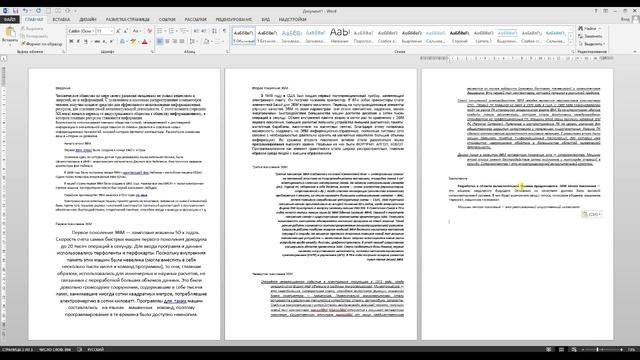Switch to the РАЗМЕТКА СТРАНИЦЫ tab
This screenshot has width=640, height=360.
click(x=127, y=20)
